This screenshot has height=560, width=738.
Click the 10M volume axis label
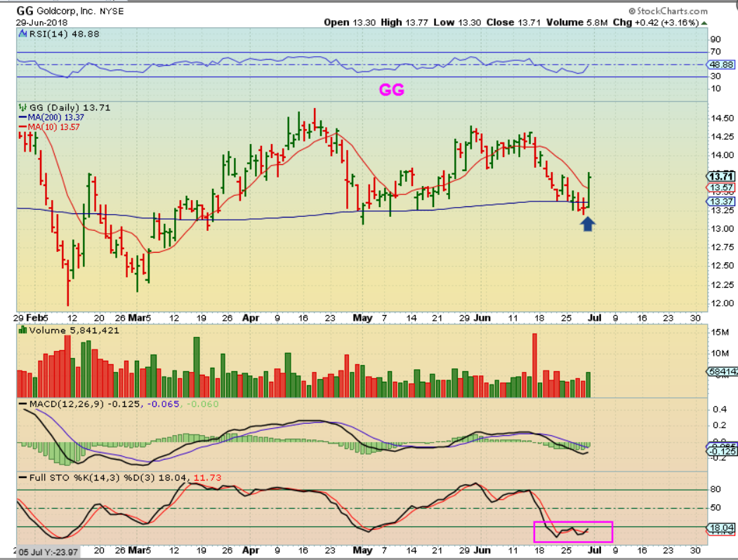point(720,353)
